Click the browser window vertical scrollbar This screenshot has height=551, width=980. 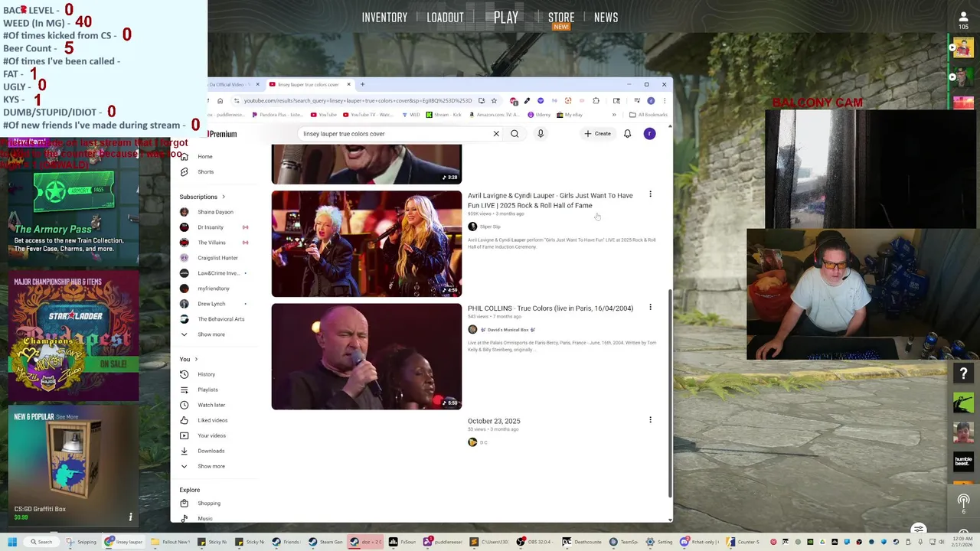(670, 394)
